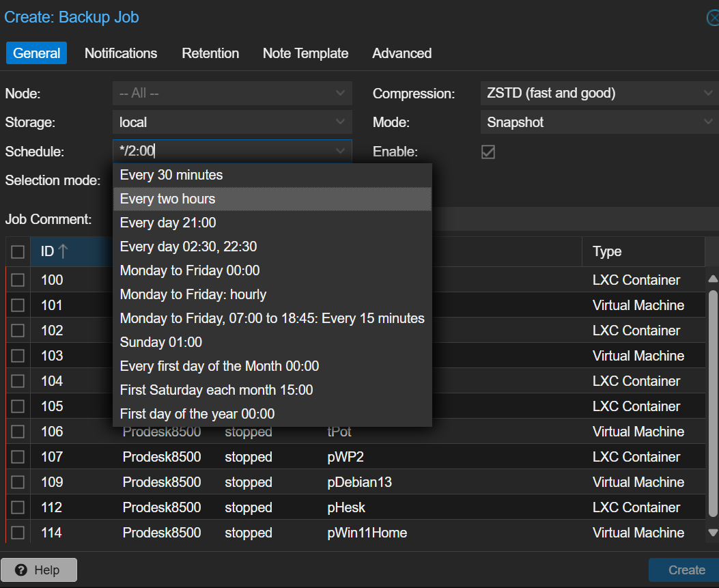Viewport: 719px width, 588px height.
Task: Toggle the Enable checkbox
Action: point(488,152)
